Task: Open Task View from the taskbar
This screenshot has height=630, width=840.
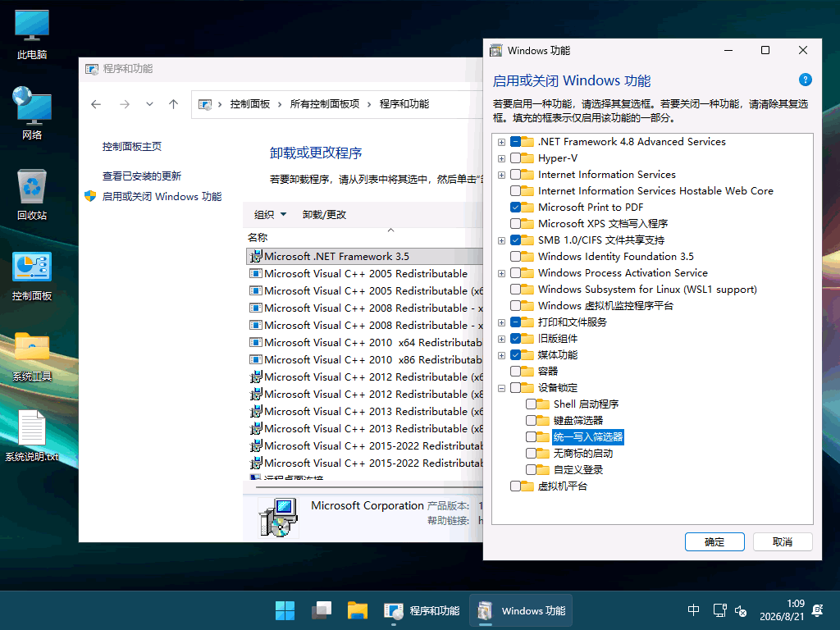Action: click(x=322, y=610)
